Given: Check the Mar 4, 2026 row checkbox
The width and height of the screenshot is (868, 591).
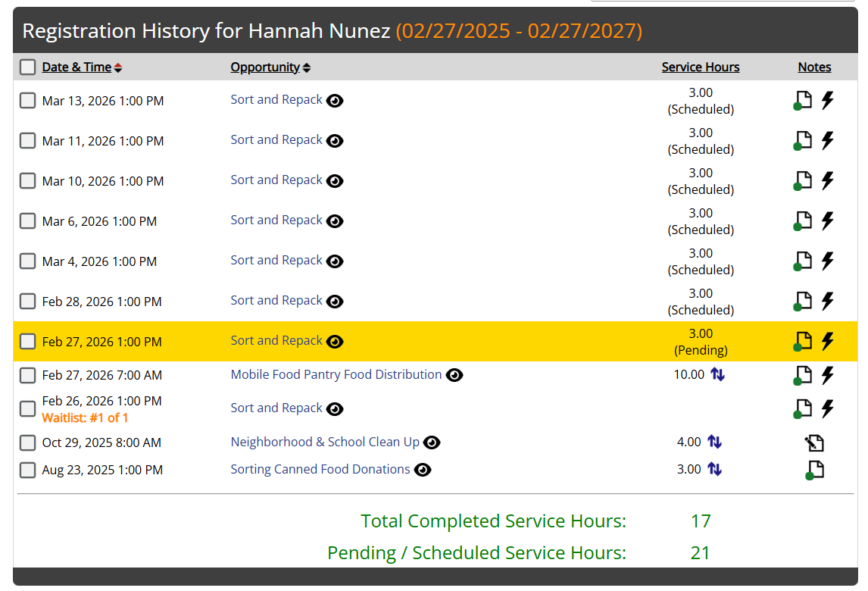Looking at the screenshot, I should [x=28, y=261].
